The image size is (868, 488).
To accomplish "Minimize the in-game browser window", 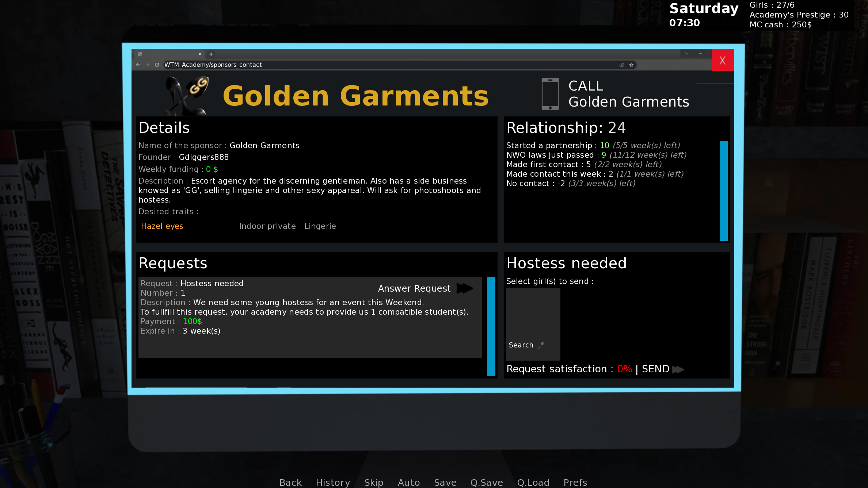I will 700,54.
